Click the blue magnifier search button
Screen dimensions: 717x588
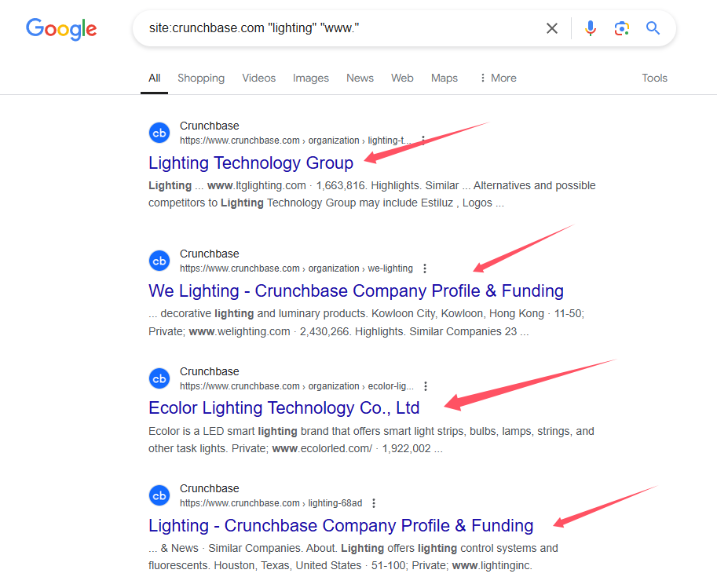(653, 29)
